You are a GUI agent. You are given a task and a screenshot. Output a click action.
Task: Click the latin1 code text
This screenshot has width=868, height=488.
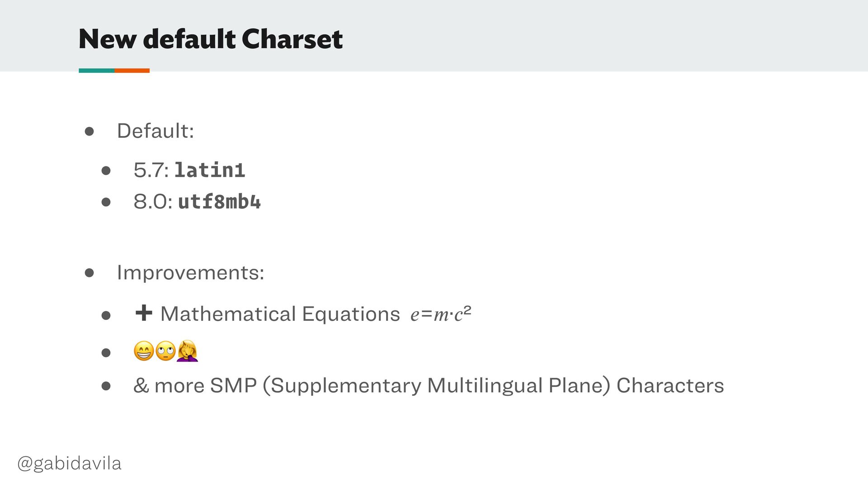coord(210,170)
